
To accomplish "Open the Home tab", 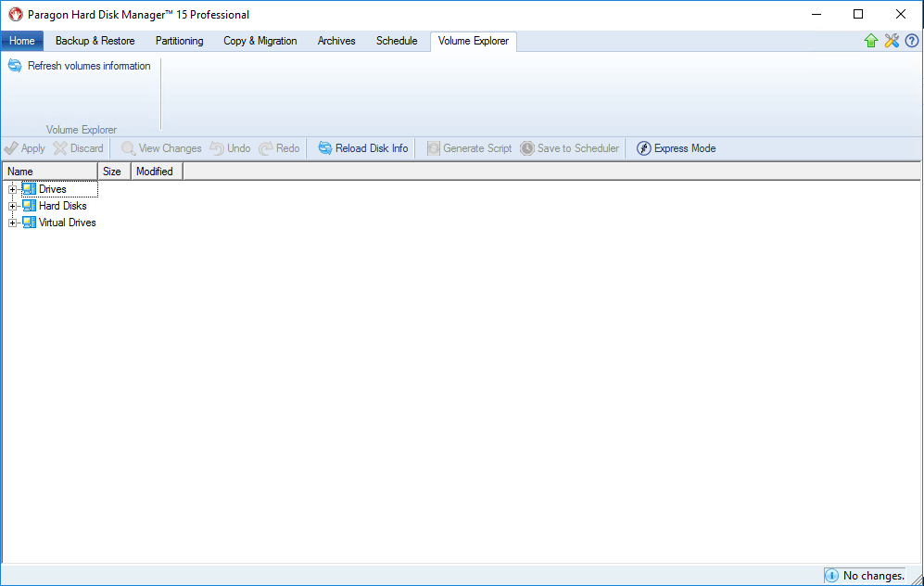I will 22,41.
